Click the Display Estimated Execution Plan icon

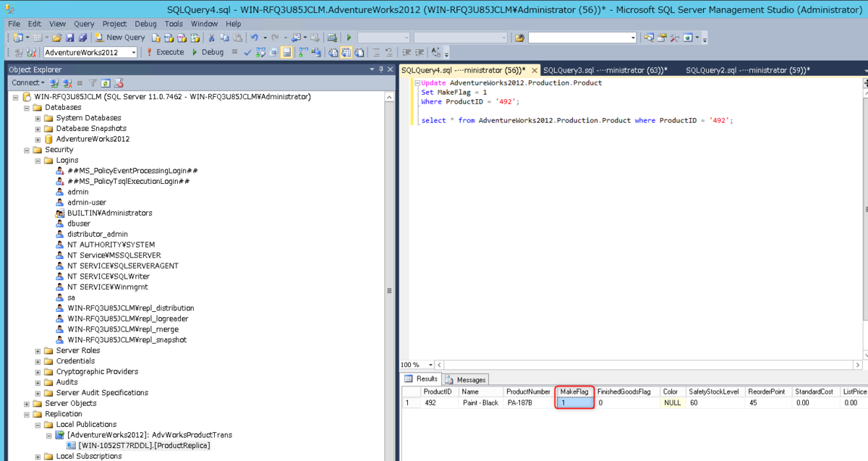click(x=260, y=52)
